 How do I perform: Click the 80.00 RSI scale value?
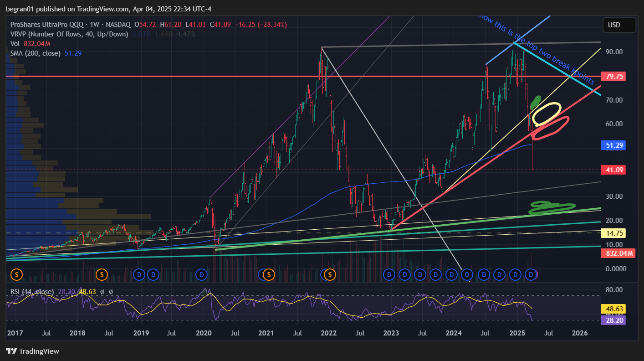[614, 289]
